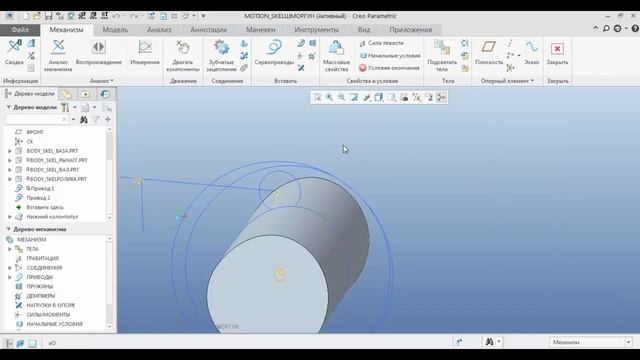Image resolution: width=640 pixels, height=360 pixels.
Task: Click the model tree vertical scrollbar
Action: [x=109, y=173]
